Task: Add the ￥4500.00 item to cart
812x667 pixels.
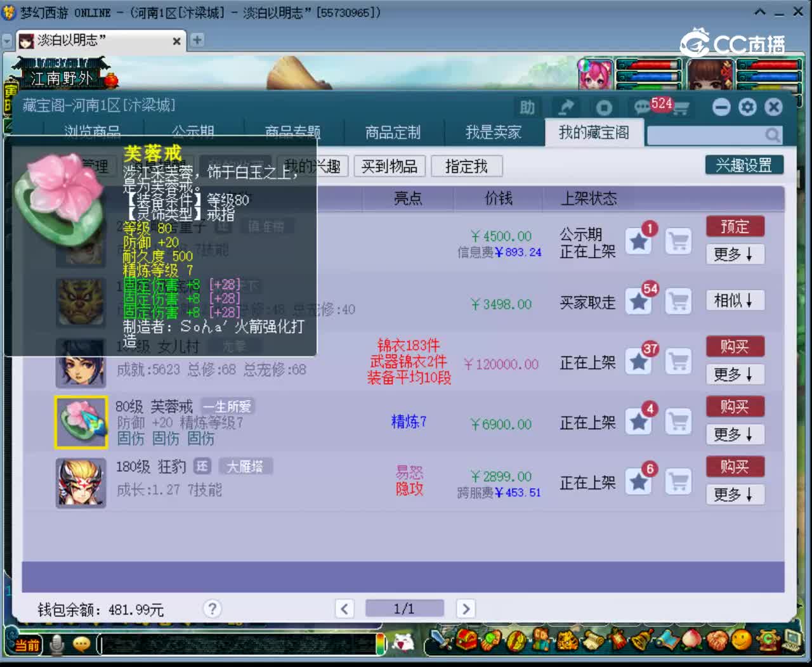Action: 678,242
